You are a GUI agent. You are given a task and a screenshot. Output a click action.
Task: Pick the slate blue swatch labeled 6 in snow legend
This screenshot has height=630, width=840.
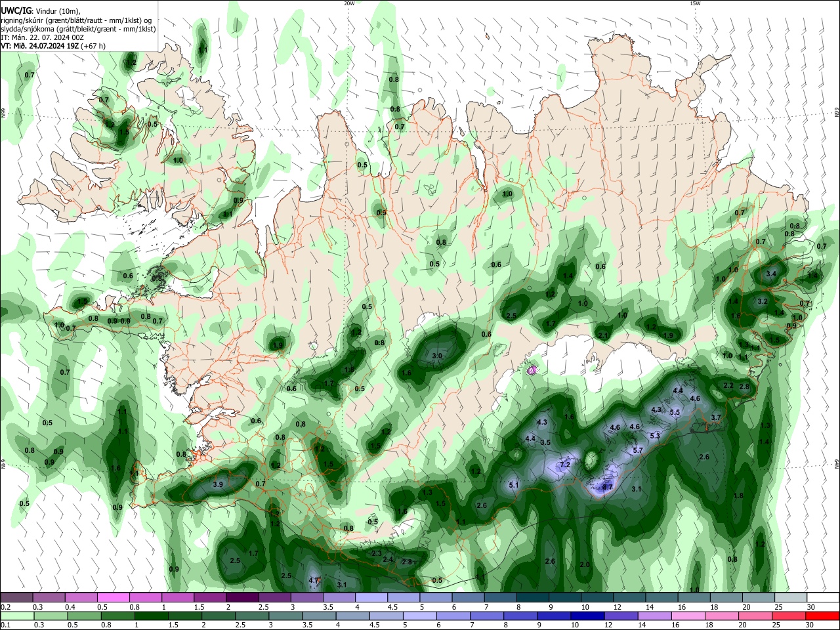[x=468, y=598]
